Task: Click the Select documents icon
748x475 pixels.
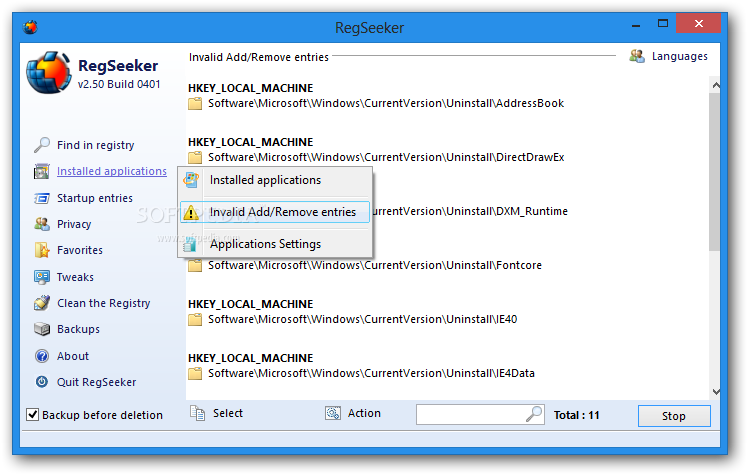Action: coord(197,413)
